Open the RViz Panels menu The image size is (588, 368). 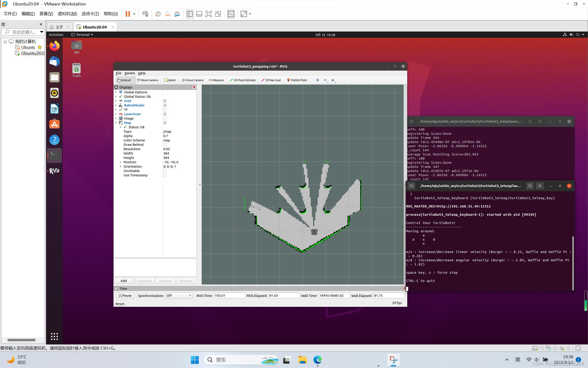130,73
